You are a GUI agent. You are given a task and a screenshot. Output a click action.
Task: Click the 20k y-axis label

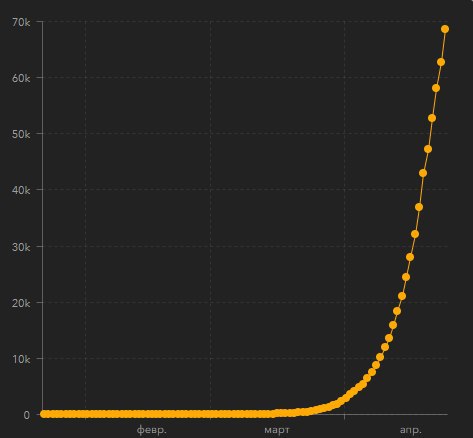click(x=21, y=303)
